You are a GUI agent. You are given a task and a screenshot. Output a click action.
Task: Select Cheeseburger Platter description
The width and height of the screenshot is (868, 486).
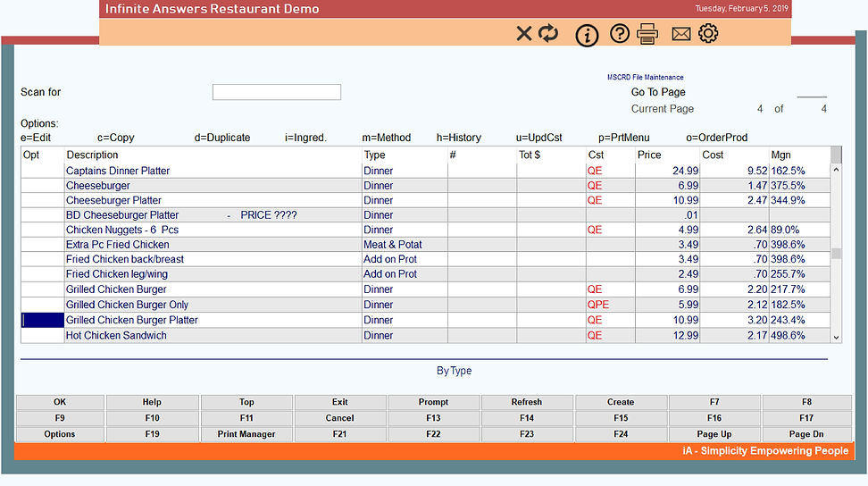tap(113, 200)
